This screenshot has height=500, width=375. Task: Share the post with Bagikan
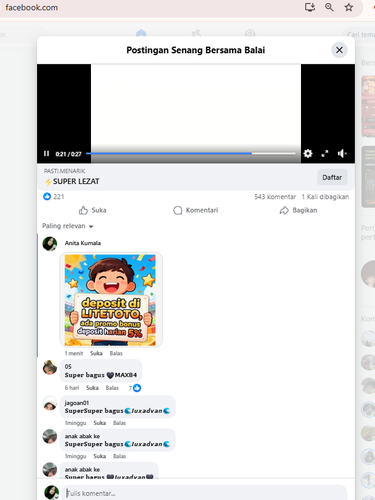tap(298, 210)
